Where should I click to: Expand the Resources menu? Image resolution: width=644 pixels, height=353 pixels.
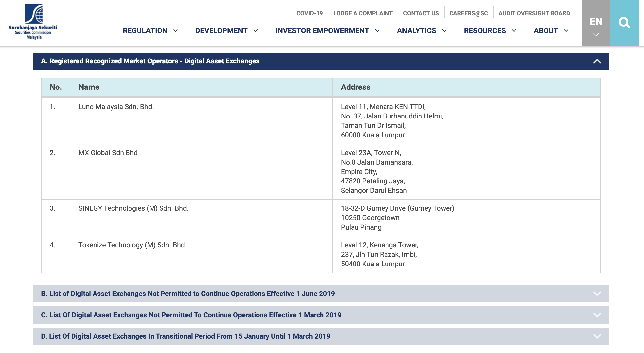tap(490, 31)
